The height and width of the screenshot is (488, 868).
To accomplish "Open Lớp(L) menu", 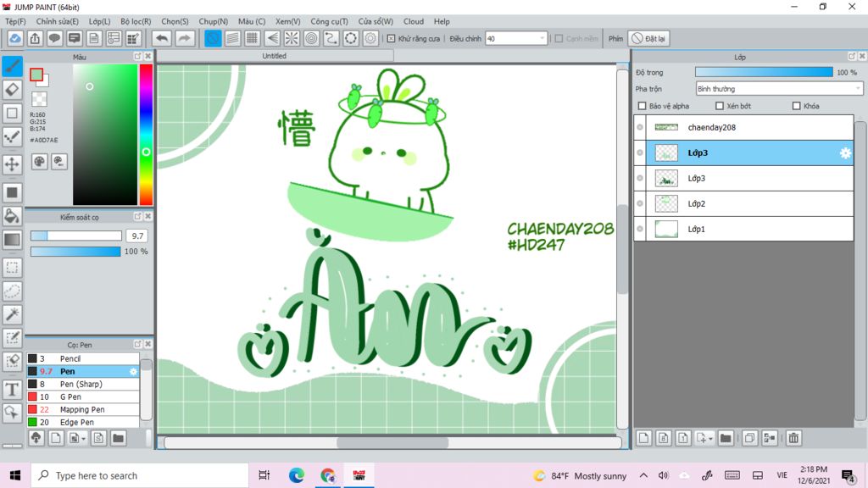I will coord(100,21).
